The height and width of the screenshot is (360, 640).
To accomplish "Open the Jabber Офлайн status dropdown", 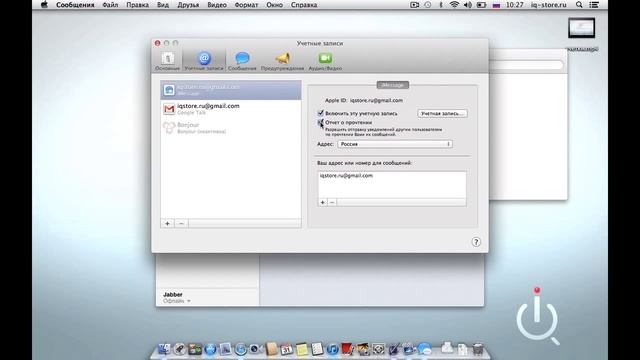I will pos(177,301).
